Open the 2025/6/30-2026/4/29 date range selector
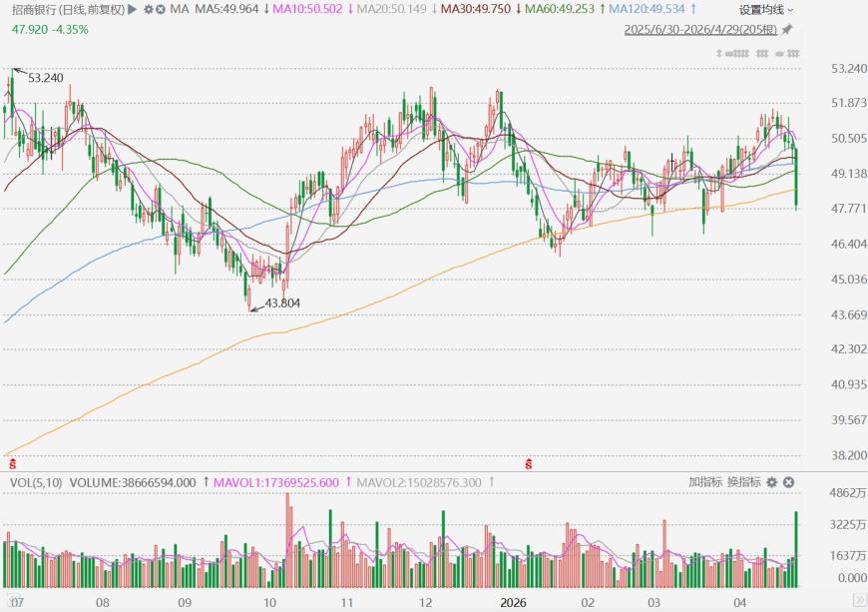868x612 pixels. tap(700, 30)
